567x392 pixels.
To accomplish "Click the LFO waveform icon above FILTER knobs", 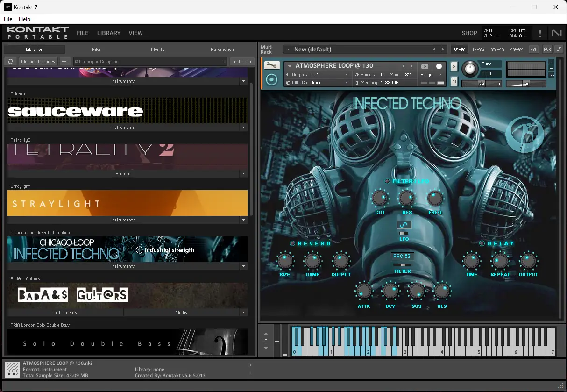I will [403, 224].
